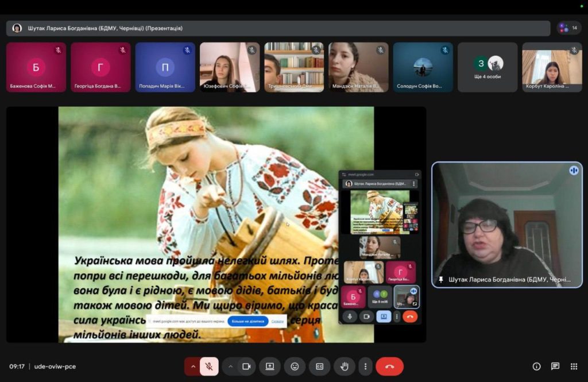Click the "Ще 4 особи" tile
Screen dimensions: 588x382
(x=488, y=67)
